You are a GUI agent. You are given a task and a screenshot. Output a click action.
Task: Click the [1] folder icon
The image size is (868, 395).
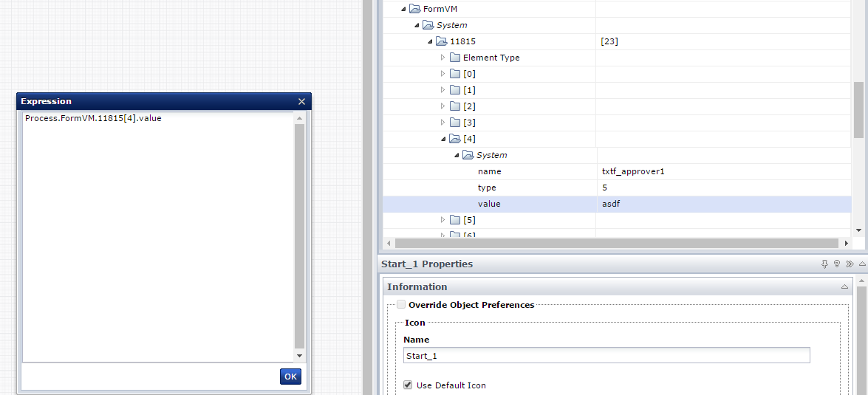click(x=455, y=89)
